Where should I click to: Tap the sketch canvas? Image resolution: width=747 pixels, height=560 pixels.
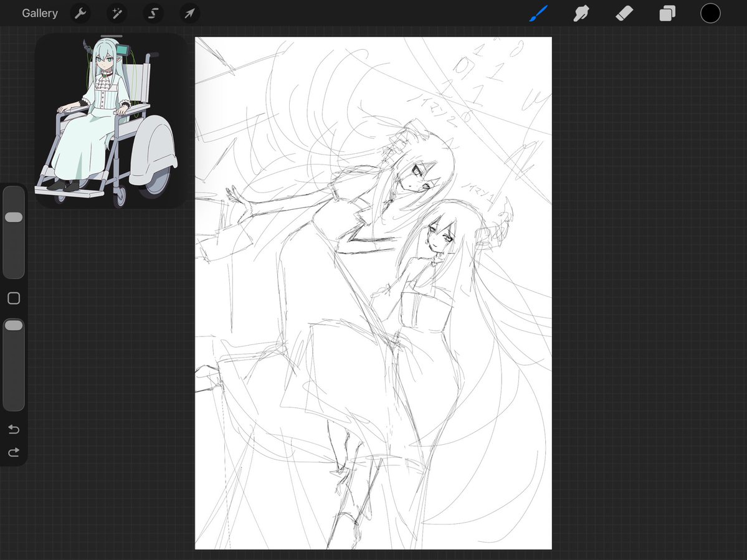click(x=373, y=293)
